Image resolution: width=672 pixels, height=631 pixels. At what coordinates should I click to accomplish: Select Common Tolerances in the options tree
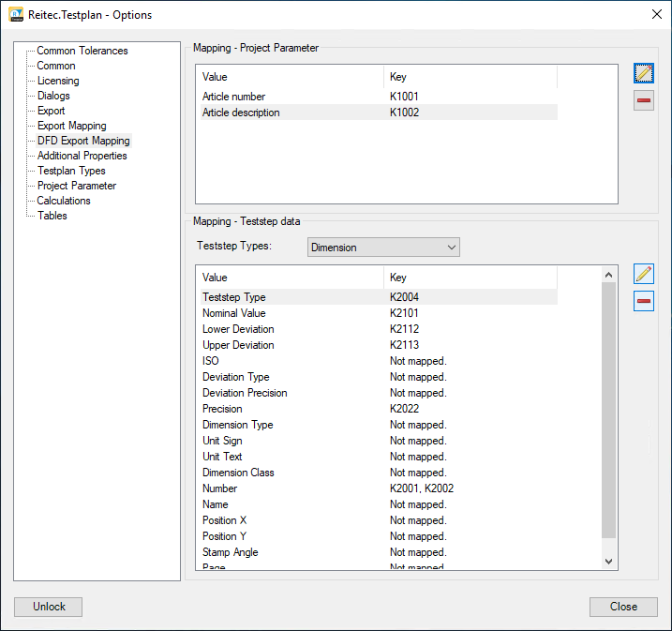82,51
